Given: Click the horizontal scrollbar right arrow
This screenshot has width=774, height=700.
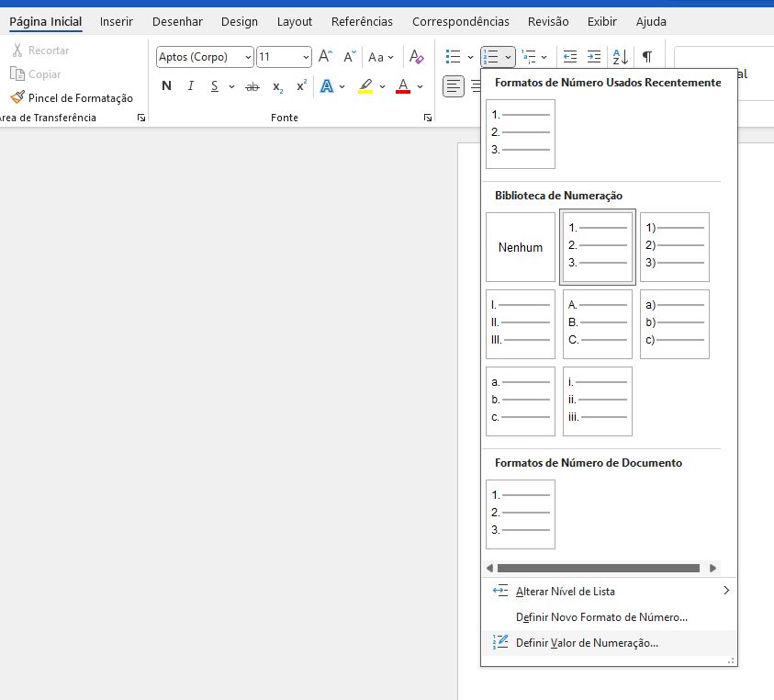Looking at the screenshot, I should [x=712, y=568].
